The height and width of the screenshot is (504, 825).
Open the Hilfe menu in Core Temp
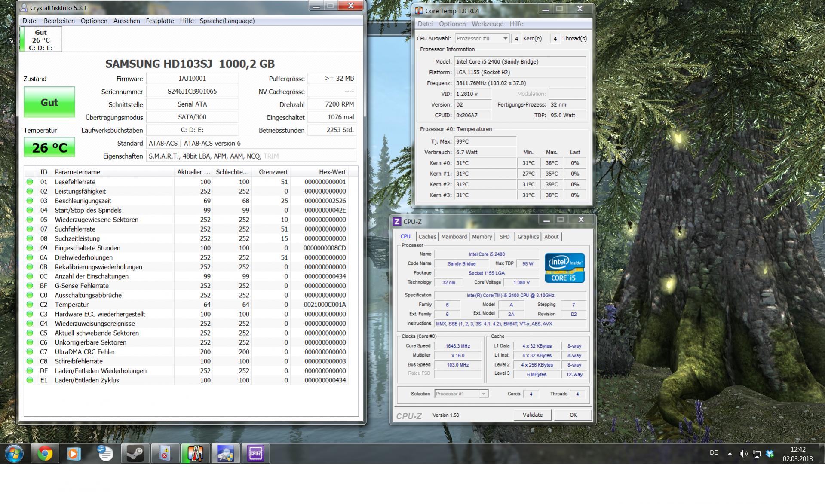(x=516, y=24)
